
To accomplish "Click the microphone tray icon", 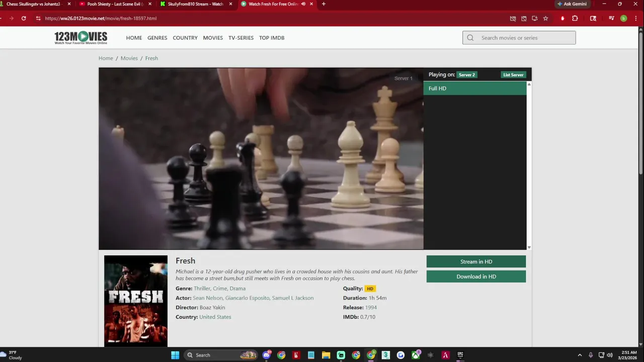I will [591, 355].
